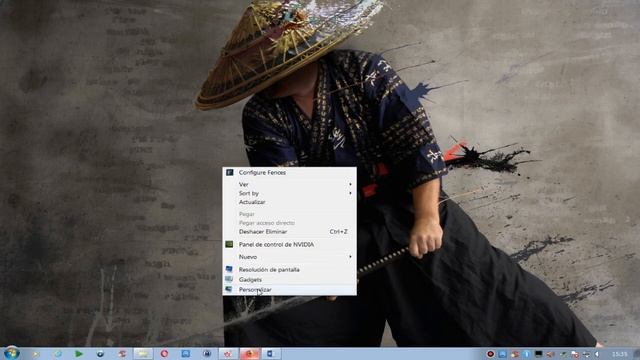Open Panel de control de NVIDIA
Viewport: 640px width, 360px height.
pyautogui.click(x=289, y=244)
